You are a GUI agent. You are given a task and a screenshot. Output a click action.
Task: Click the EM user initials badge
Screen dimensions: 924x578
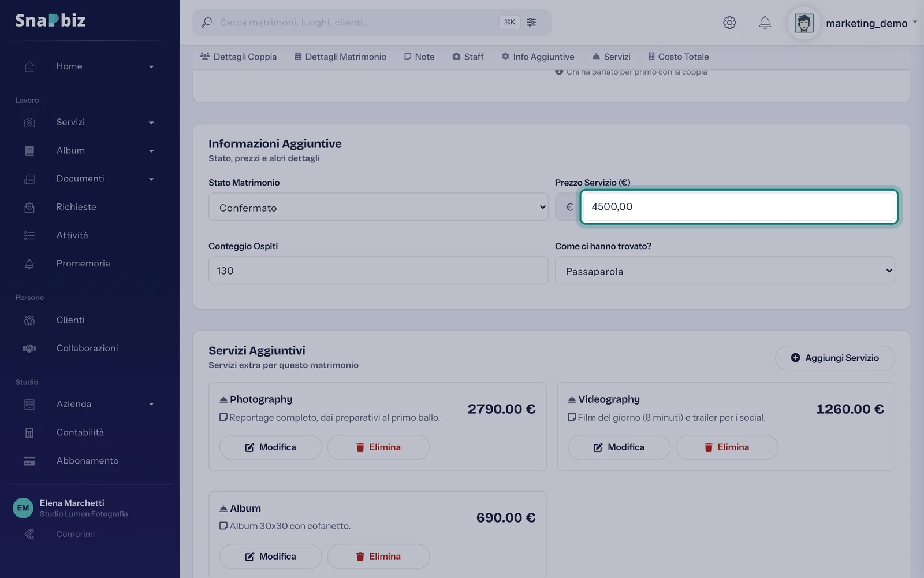tap(23, 508)
